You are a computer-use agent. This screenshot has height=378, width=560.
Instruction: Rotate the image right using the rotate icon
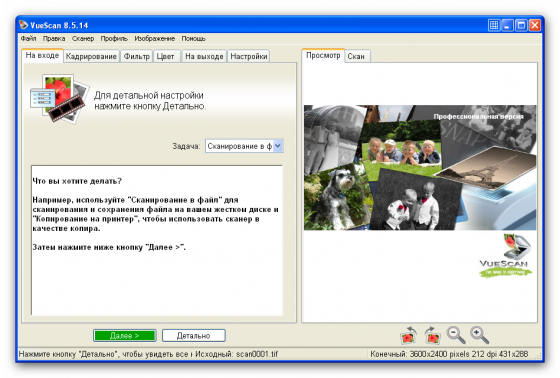coord(432,335)
